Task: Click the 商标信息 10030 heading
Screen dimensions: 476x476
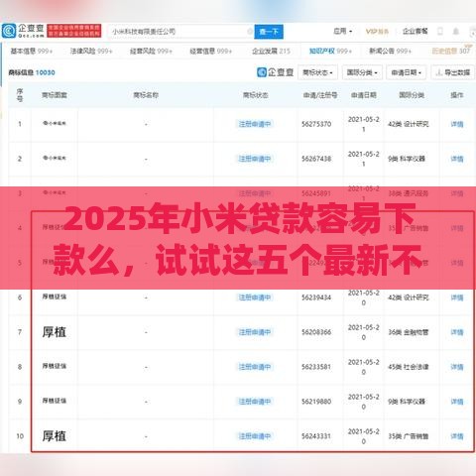Action: point(32,72)
